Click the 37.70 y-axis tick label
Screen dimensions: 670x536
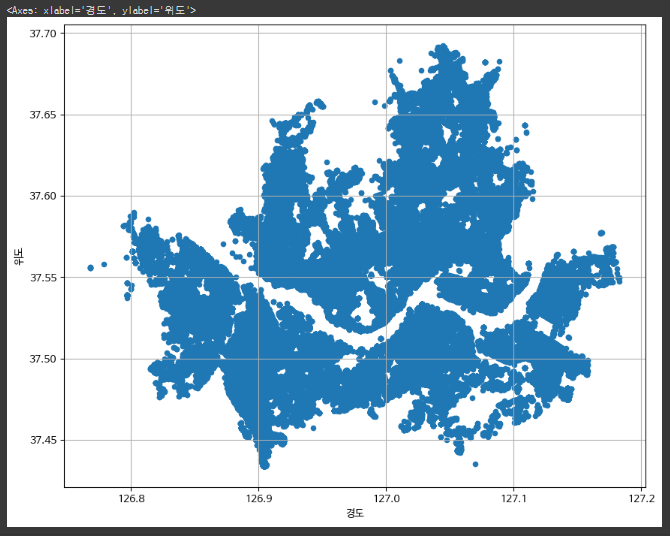(43, 33)
